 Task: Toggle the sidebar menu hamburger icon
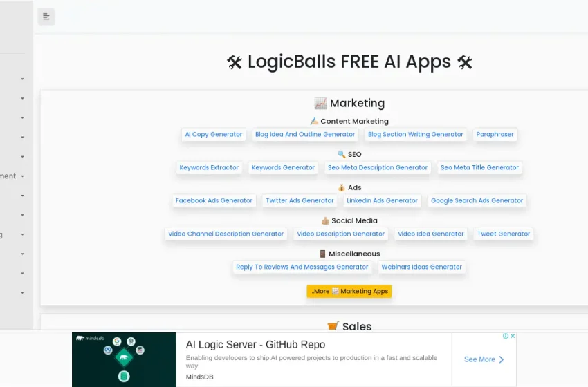coord(46,17)
